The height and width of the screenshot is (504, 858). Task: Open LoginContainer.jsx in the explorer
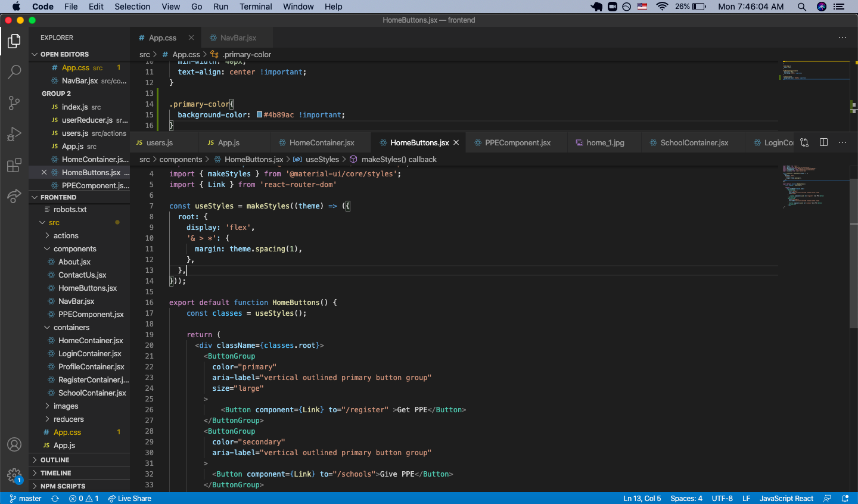89,354
